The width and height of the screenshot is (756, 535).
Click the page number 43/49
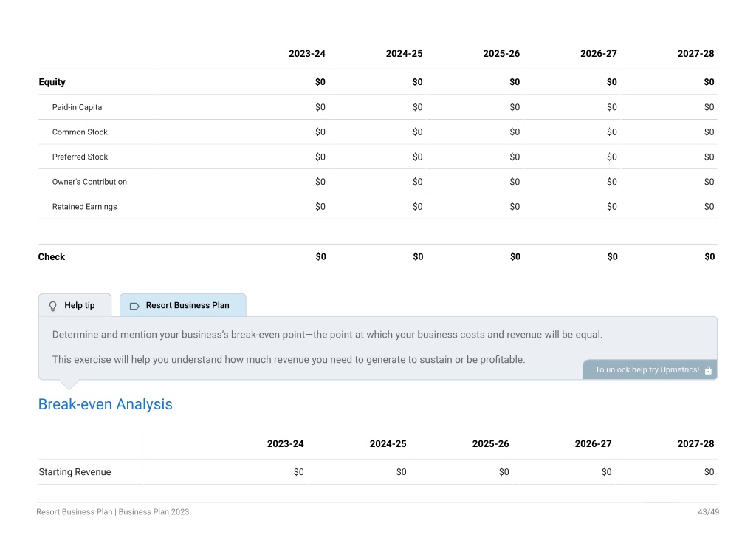[708, 512]
